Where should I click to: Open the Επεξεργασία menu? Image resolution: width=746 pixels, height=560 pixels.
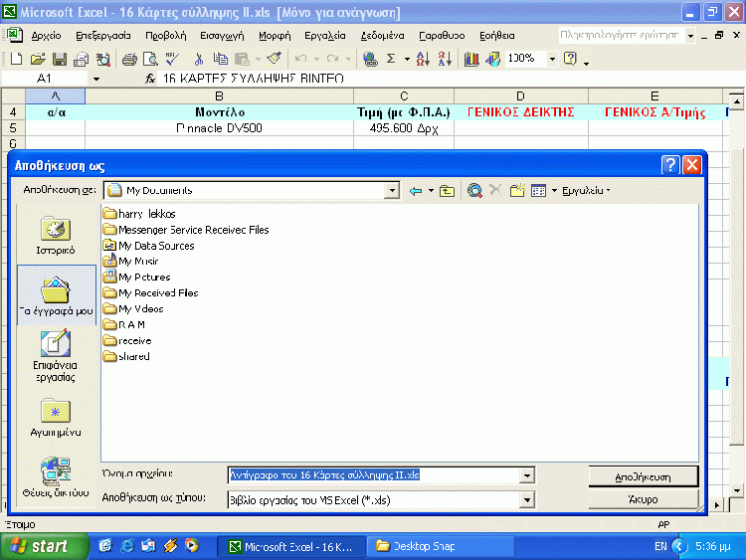point(103,36)
